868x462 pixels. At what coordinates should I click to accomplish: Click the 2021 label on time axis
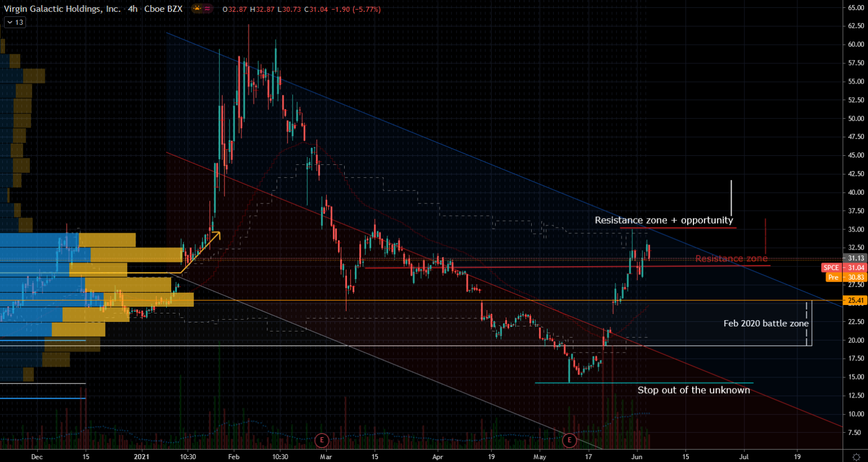(x=141, y=456)
